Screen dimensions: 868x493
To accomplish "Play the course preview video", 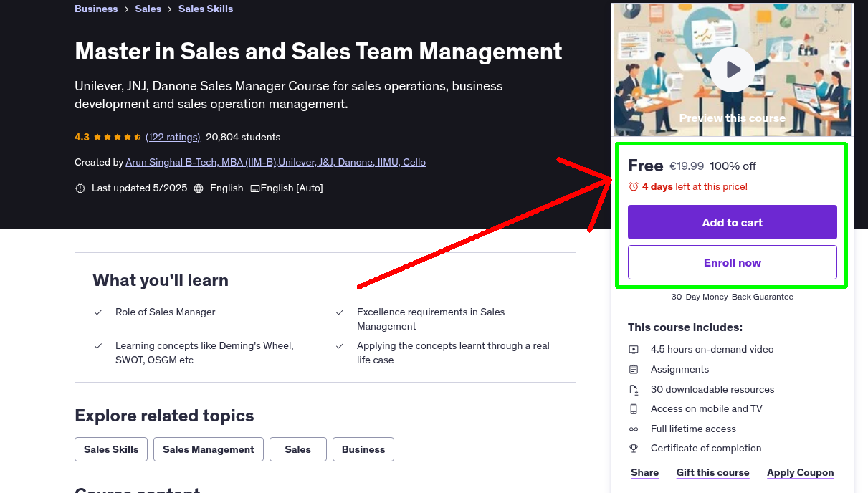I will click(x=732, y=70).
